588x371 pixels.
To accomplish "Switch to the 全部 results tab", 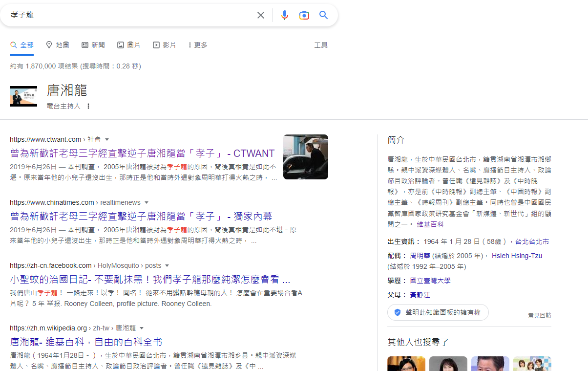I will (22, 45).
